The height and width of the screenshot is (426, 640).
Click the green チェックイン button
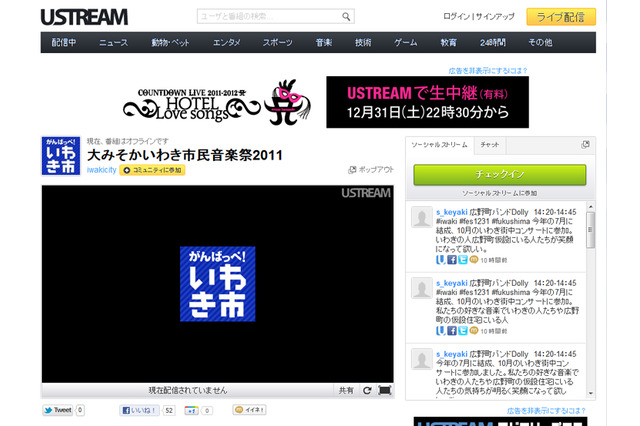tap(500, 175)
